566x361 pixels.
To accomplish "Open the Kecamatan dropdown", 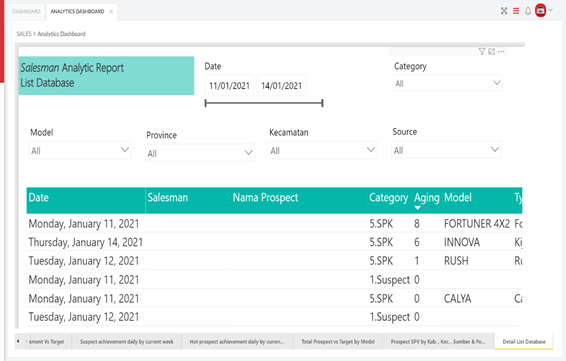I will (x=323, y=150).
